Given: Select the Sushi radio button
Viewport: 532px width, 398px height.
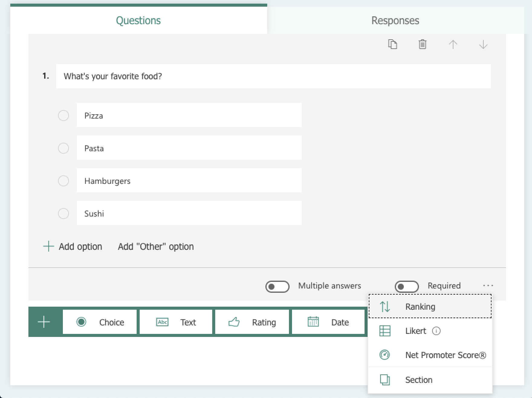Looking at the screenshot, I should [63, 214].
